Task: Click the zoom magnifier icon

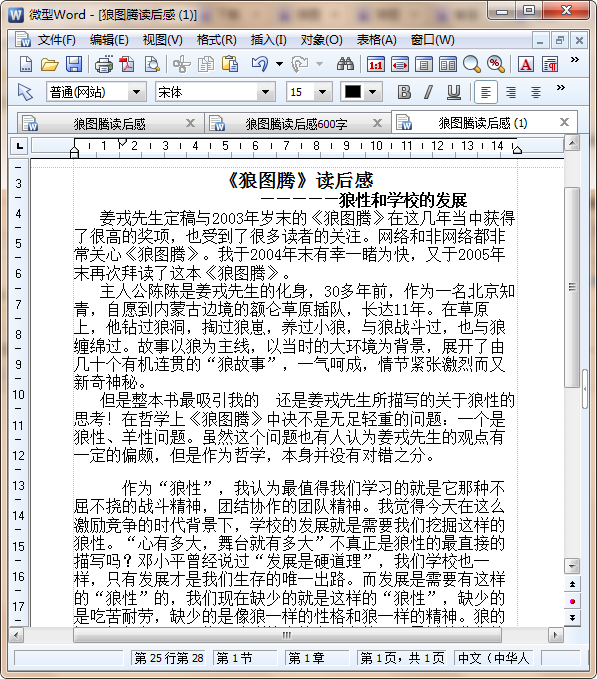Action: pos(471,65)
